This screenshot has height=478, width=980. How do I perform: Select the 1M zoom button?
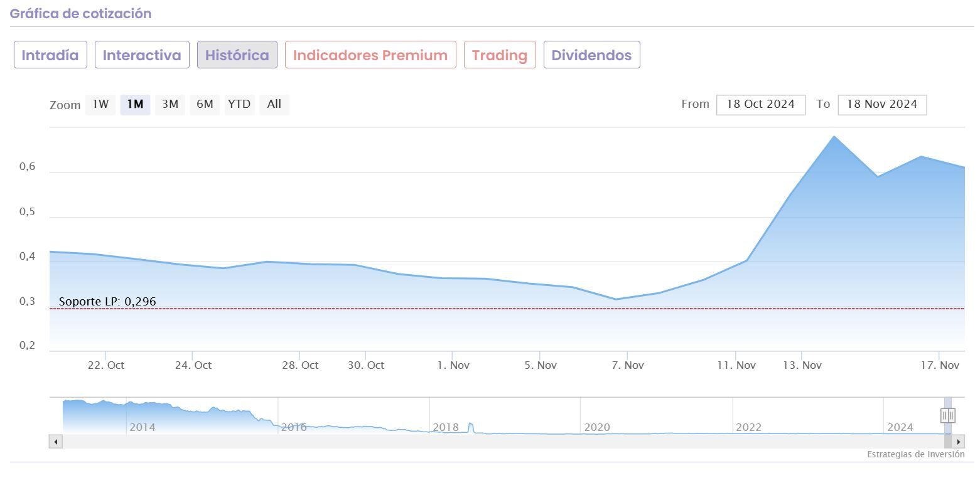[135, 104]
